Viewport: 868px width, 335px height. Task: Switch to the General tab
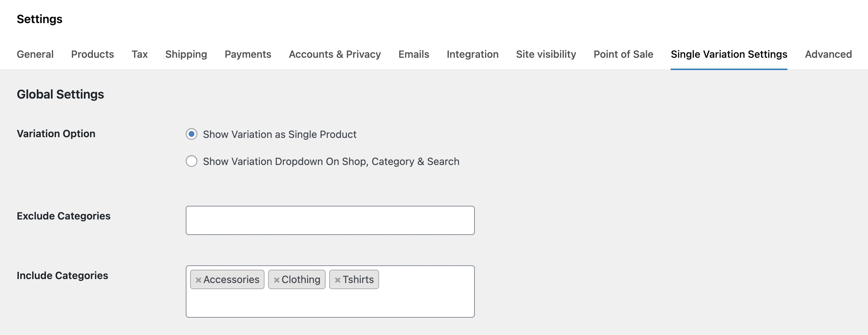(35, 54)
